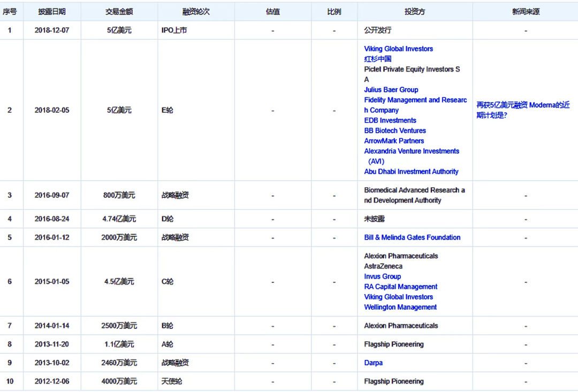Select Alexion Pharmaceuticals in the B轮 row

(x=401, y=326)
